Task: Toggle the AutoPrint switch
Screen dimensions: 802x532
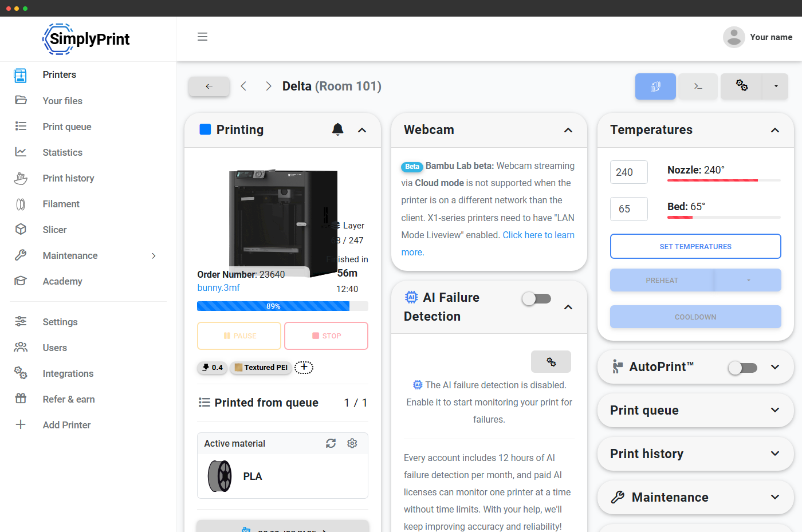Action: coord(742,368)
